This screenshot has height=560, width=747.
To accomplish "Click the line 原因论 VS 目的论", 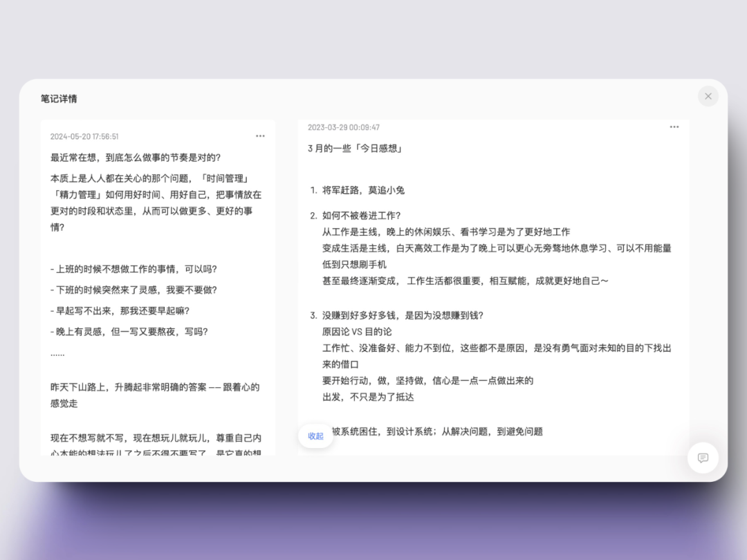I will (358, 332).
